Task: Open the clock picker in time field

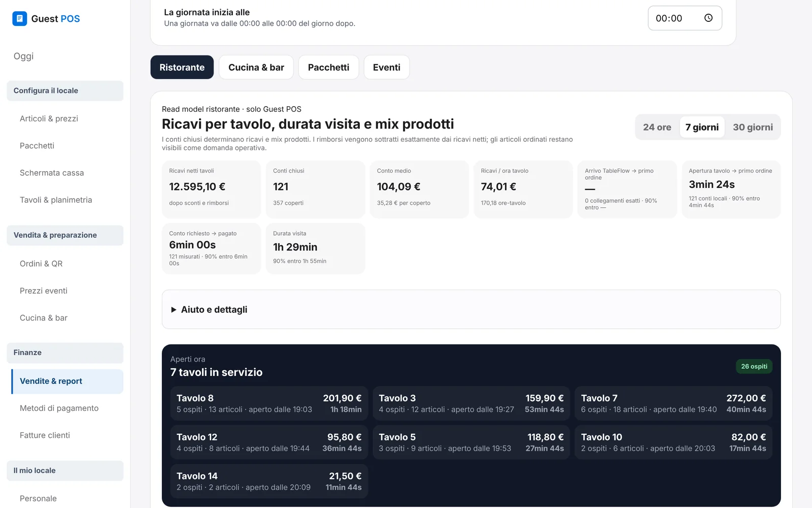Action: [x=708, y=18]
